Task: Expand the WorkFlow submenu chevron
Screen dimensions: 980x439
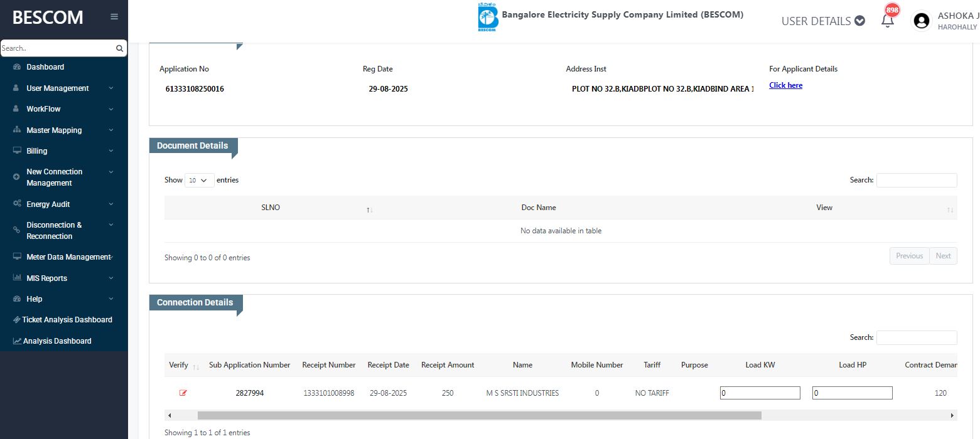Action: 111,109
